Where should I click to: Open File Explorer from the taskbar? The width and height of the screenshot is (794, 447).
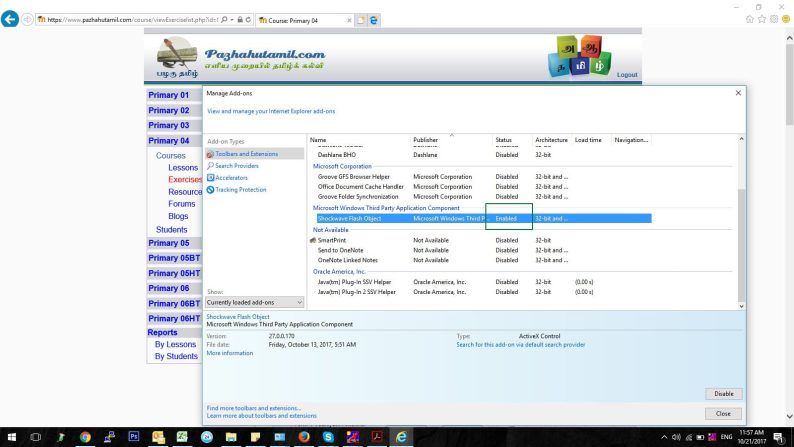click(x=231, y=437)
